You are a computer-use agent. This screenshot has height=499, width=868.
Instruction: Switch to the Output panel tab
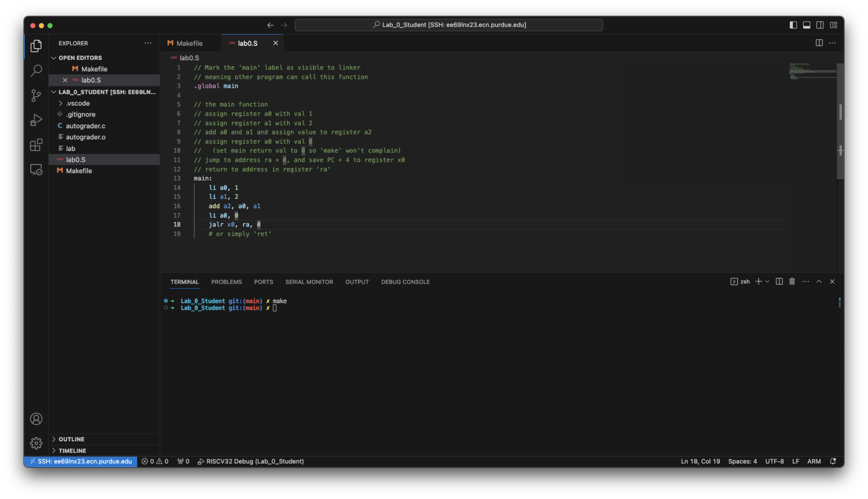357,282
